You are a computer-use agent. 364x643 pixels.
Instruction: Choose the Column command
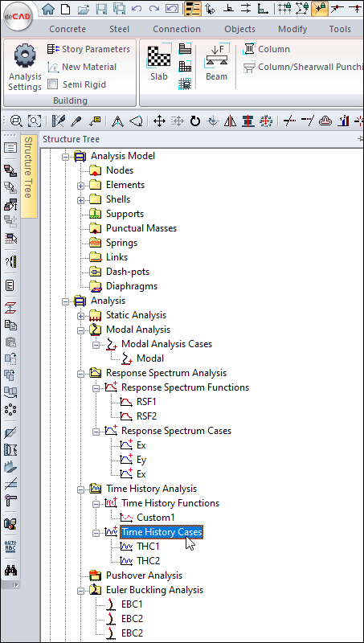[267, 49]
